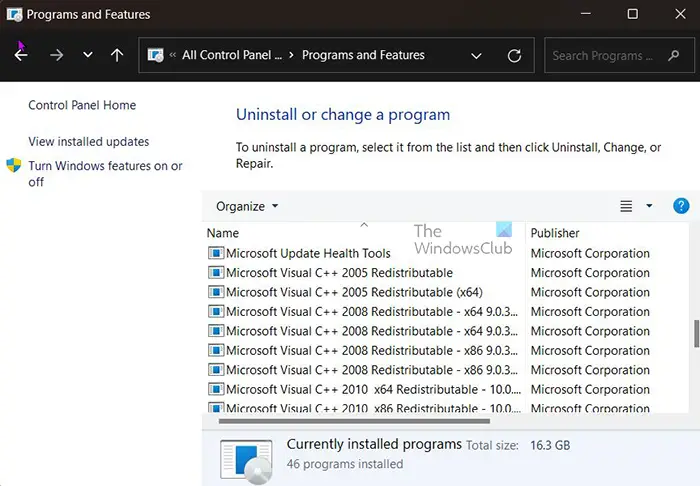This screenshot has height=486, width=700.
Task: Click the forward navigation arrow
Action: pyautogui.click(x=56, y=55)
